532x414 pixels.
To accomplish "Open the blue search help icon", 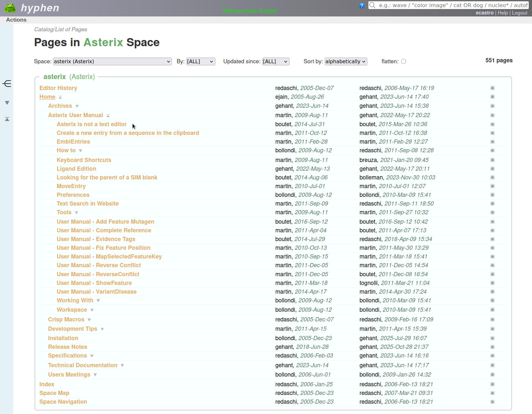I will tap(362, 5).
